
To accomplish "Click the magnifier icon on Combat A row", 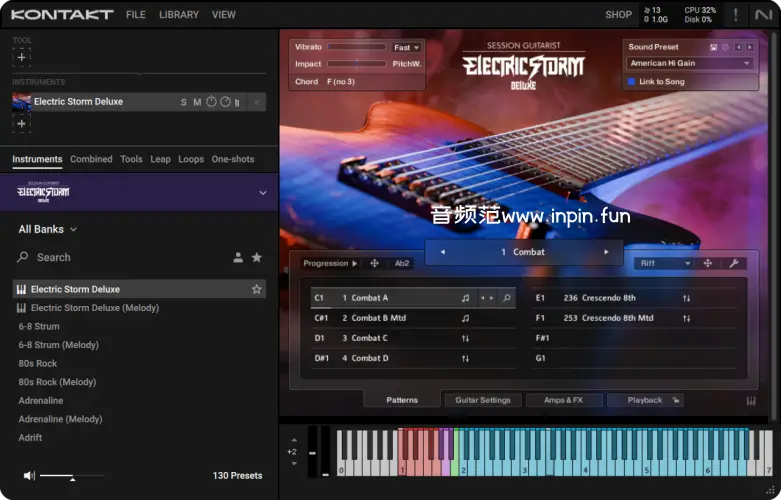I will [x=507, y=298].
